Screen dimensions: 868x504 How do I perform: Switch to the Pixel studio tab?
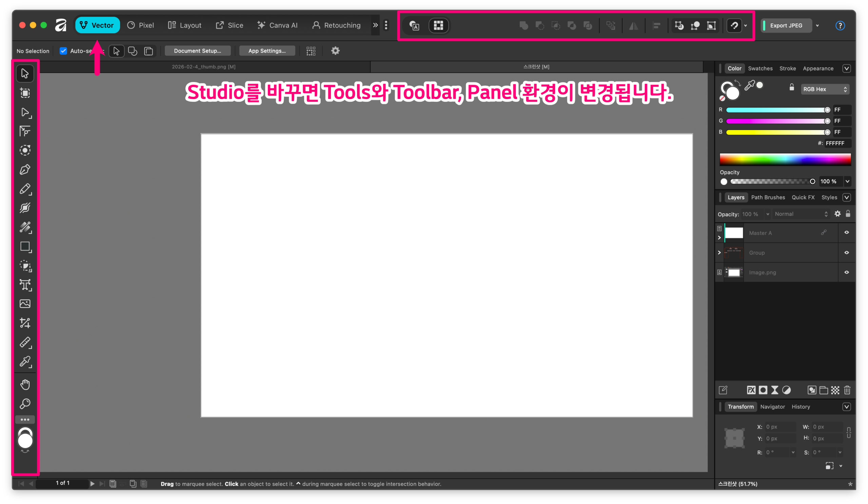140,25
